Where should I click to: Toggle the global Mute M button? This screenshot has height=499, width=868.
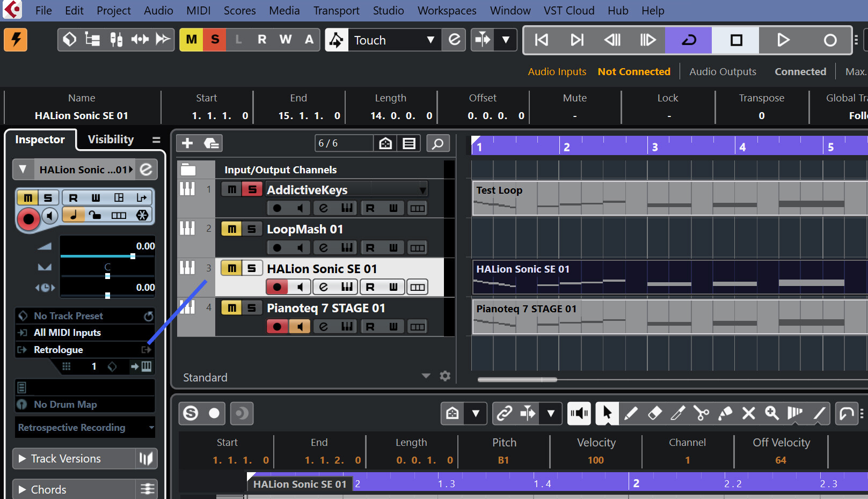pos(192,40)
